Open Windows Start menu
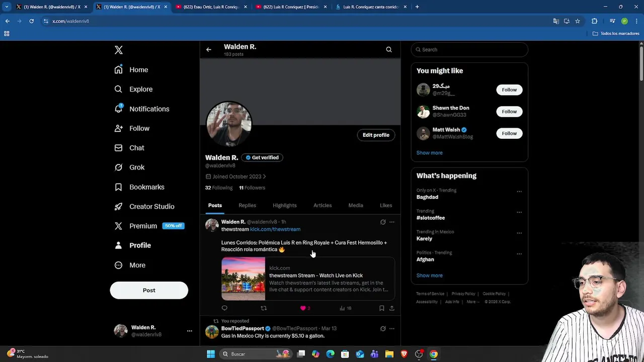644x362 pixels. pyautogui.click(x=211, y=354)
